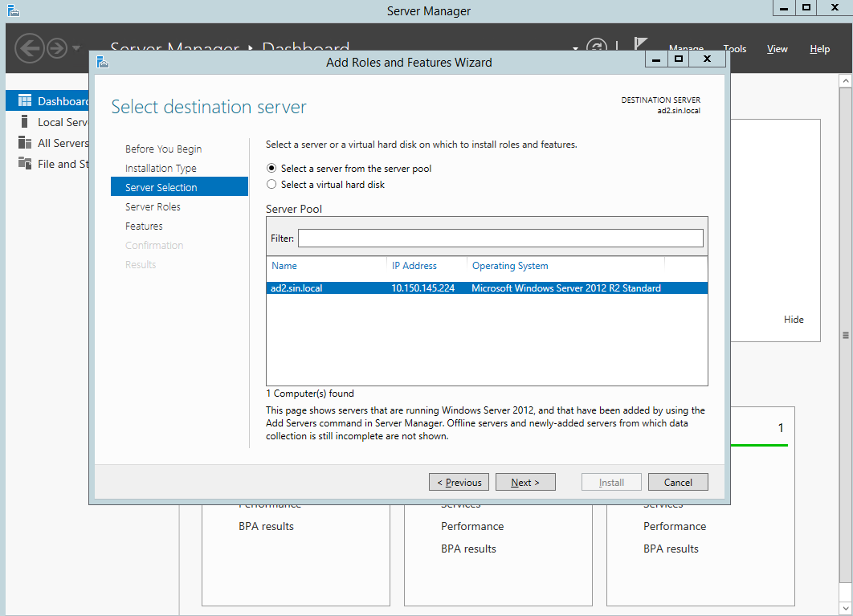Screen dimensions: 853x616
Task: Click the Server Manager back arrow icon
Action: point(30,48)
